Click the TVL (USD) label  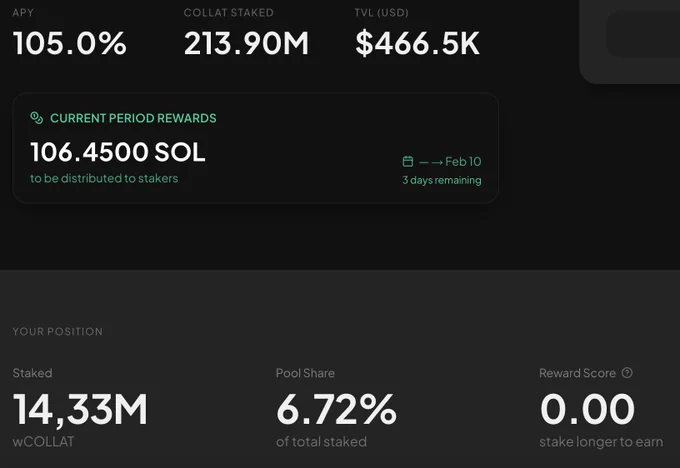(x=381, y=13)
